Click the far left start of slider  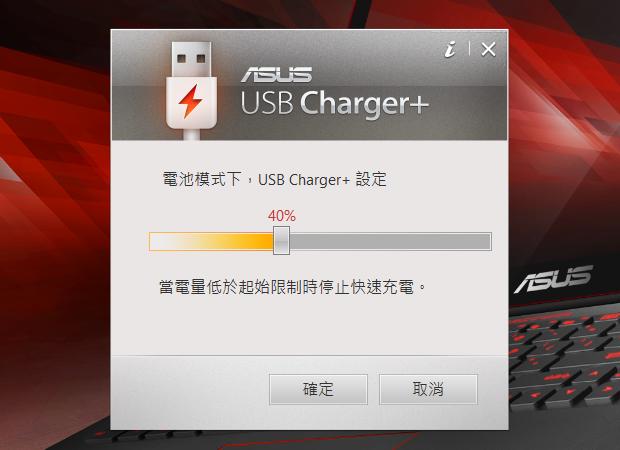pyautogui.click(x=151, y=241)
